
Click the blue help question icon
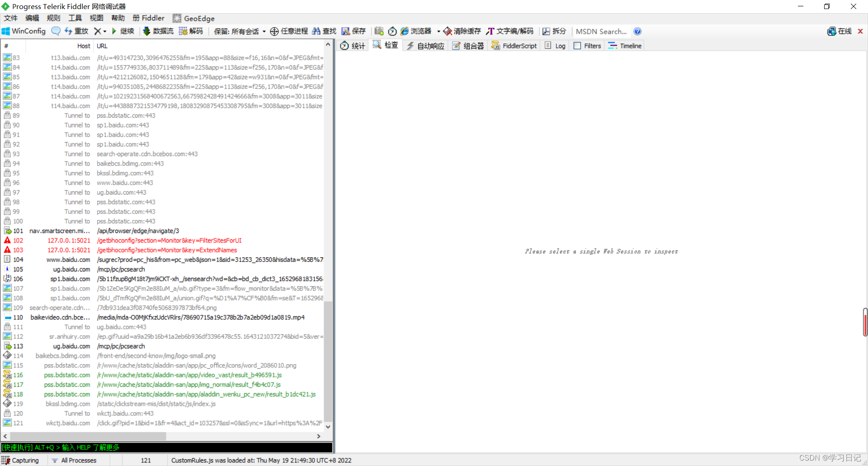(x=637, y=31)
